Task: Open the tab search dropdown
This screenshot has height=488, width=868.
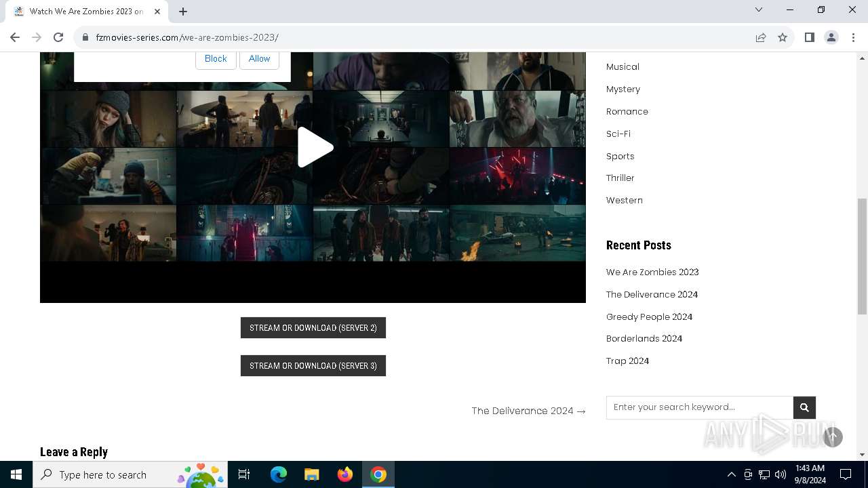Action: click(759, 9)
